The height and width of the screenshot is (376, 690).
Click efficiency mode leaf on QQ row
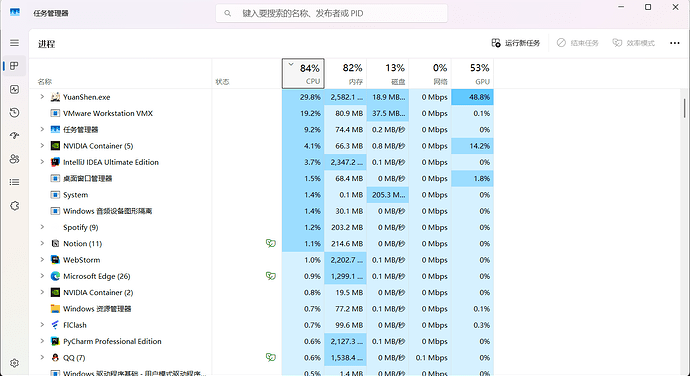pyautogui.click(x=271, y=357)
